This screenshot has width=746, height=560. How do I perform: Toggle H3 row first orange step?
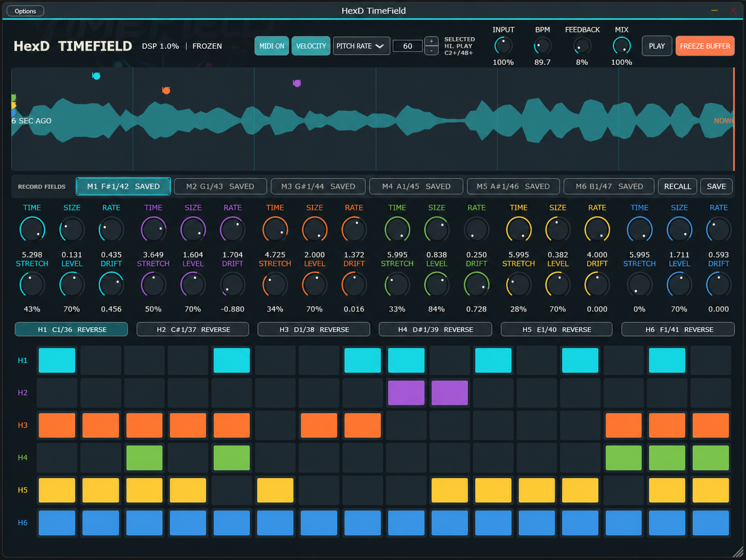coord(57,425)
